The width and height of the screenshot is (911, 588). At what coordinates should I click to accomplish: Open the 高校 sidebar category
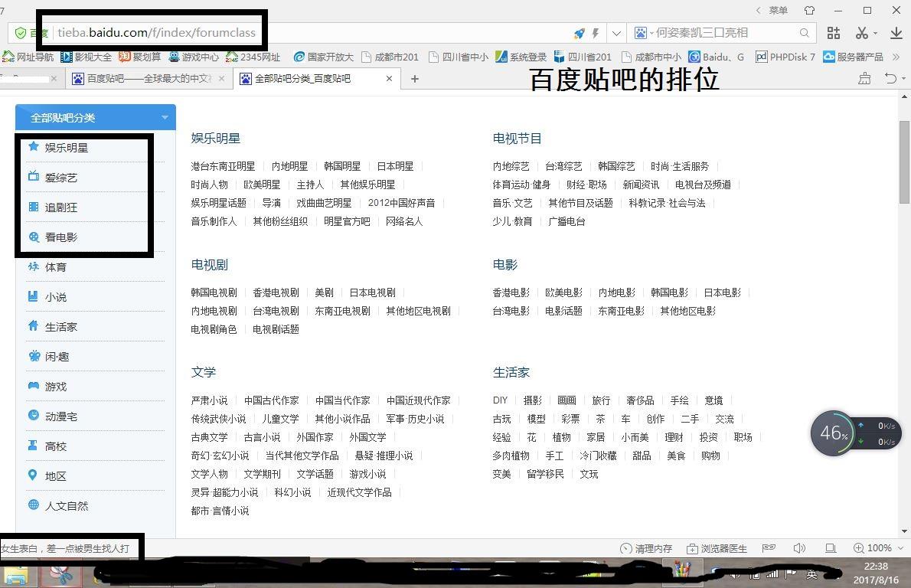[56, 446]
